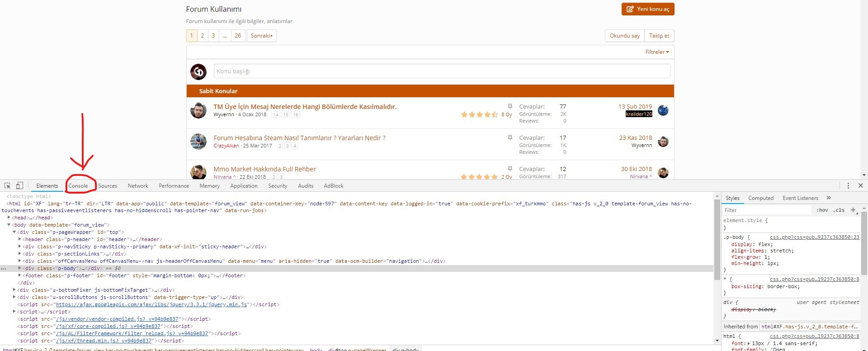This screenshot has height=351, width=868.
Task: Toggle the .cls element classes panel
Action: 840,210
